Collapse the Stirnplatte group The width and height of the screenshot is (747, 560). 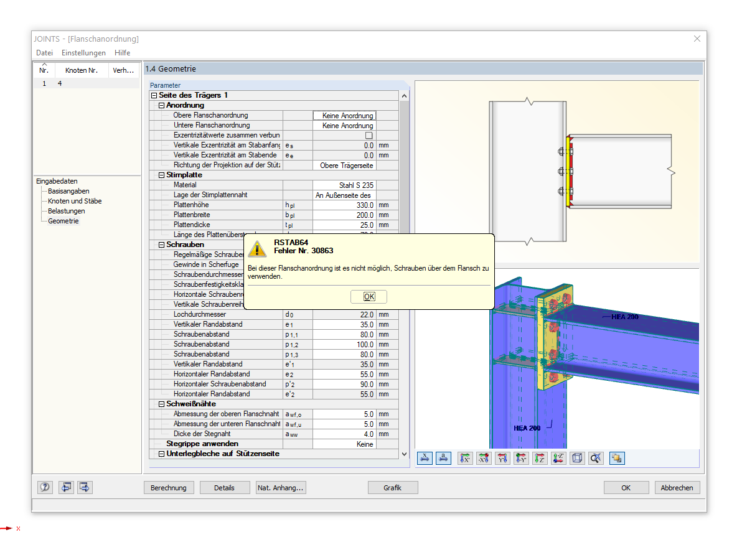pos(161,175)
